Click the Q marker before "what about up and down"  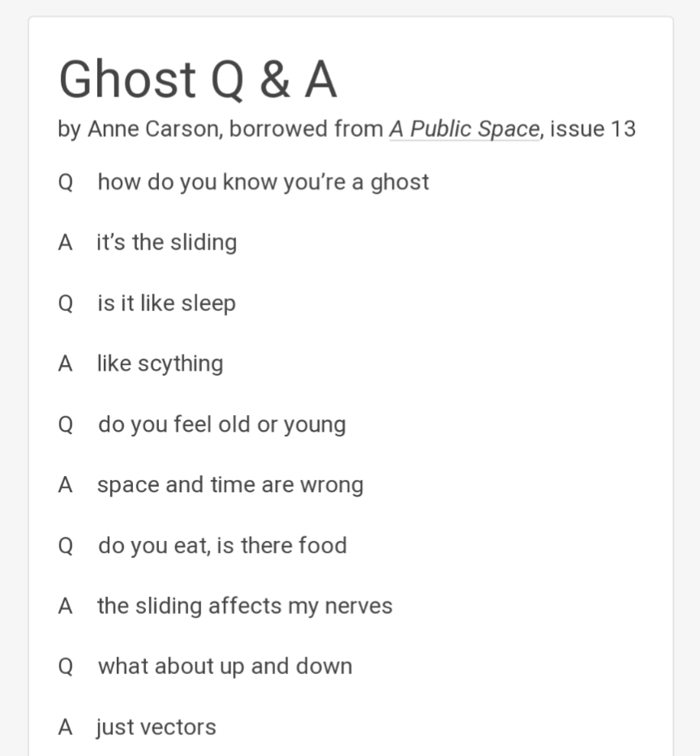pos(66,667)
